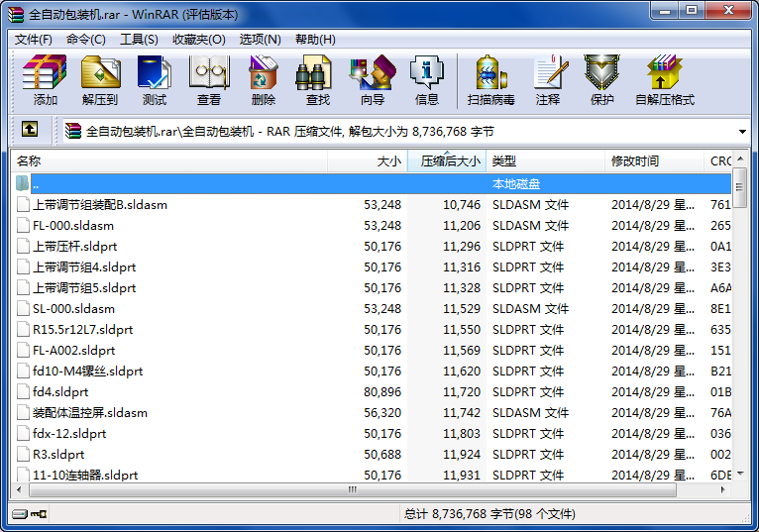Click the vertical scrollbar thumb
Viewport: 759px width, 532px height.
tap(739, 187)
